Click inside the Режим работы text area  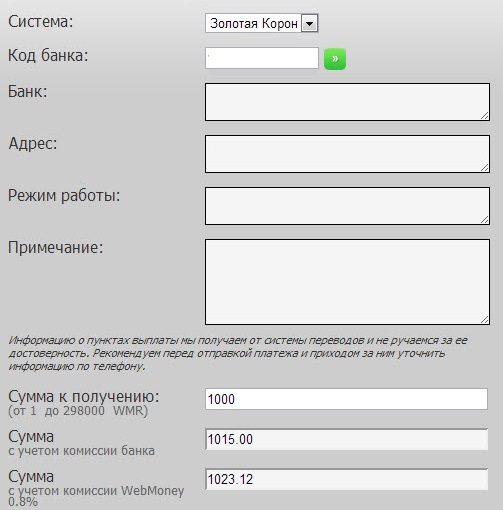pyautogui.click(x=347, y=206)
